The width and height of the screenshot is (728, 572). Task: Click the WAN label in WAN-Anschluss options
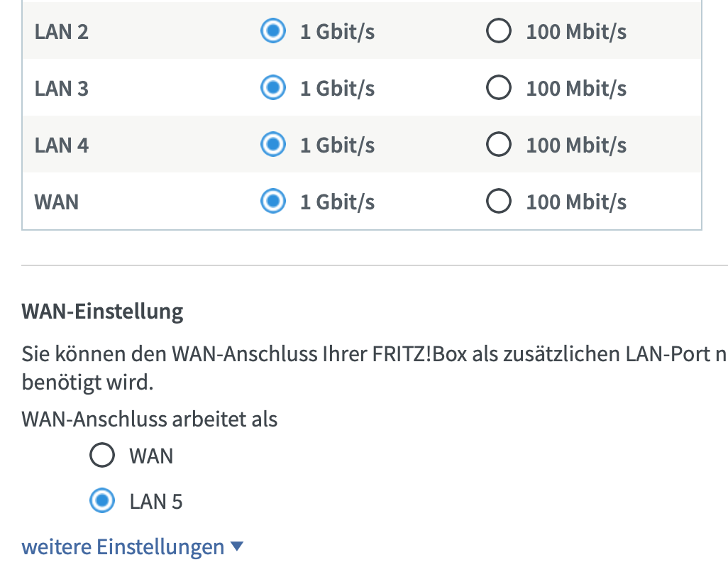pos(150,455)
